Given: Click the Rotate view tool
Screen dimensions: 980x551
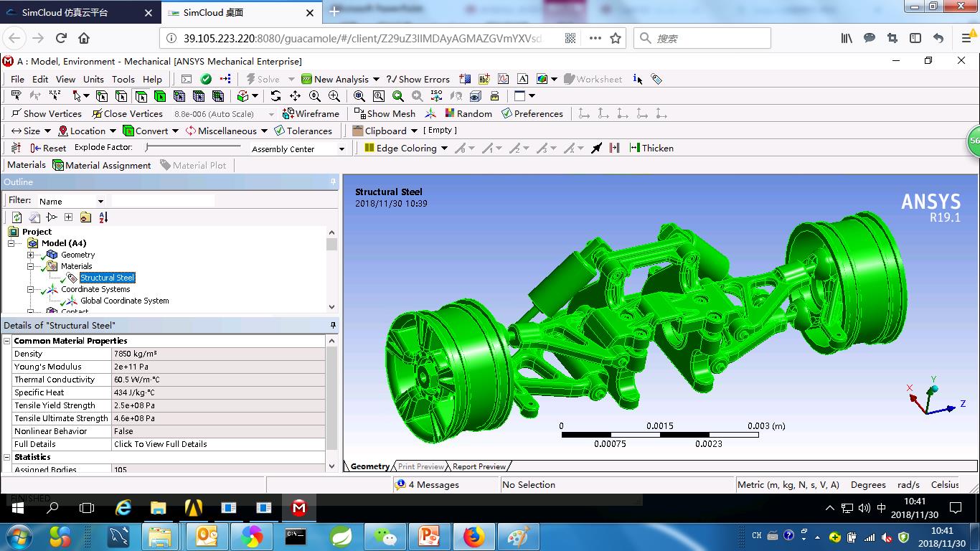Looking at the screenshot, I should (275, 96).
